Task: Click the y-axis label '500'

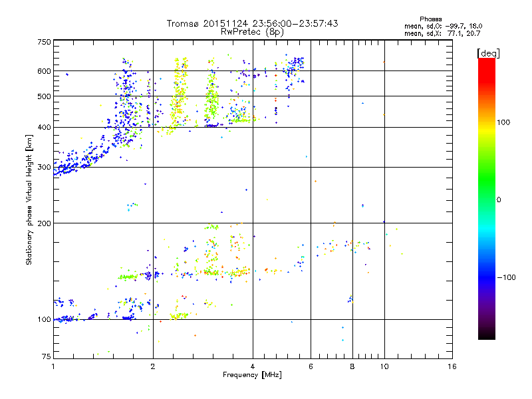Action: 44,96
